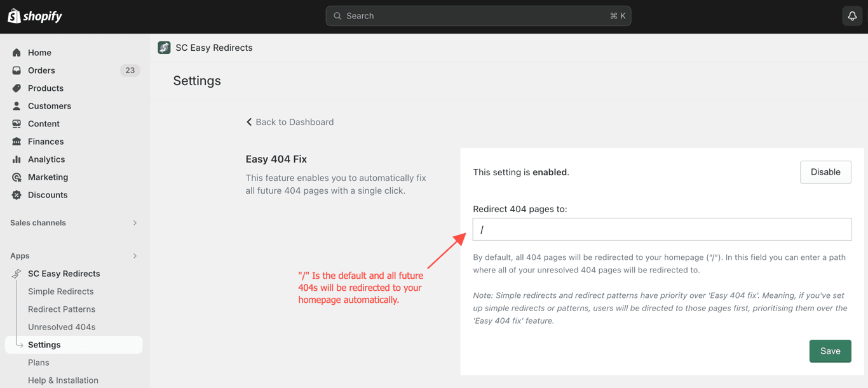
Task: Go Back to Dashboard
Action: click(x=290, y=121)
